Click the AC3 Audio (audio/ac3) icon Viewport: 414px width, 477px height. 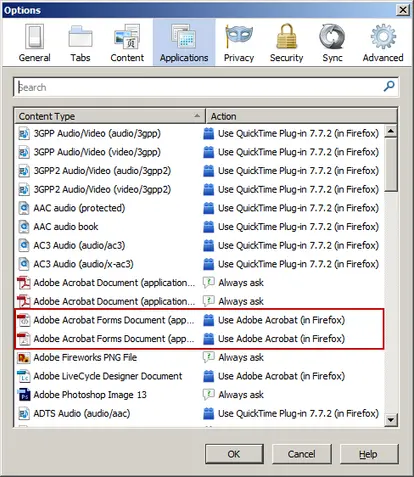click(x=24, y=246)
